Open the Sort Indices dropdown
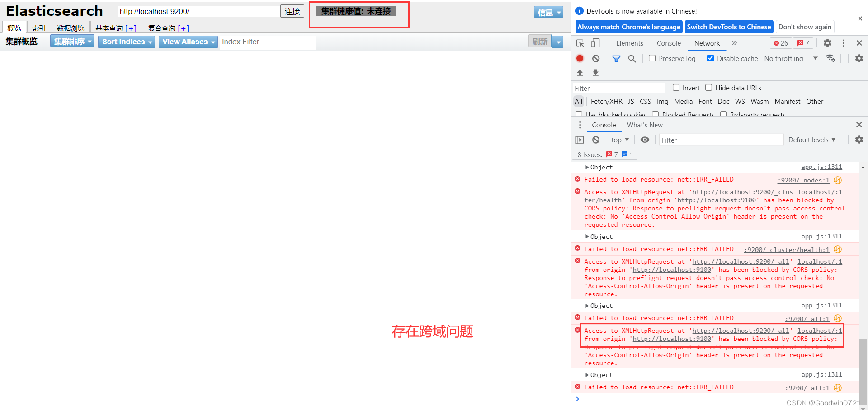 point(127,42)
